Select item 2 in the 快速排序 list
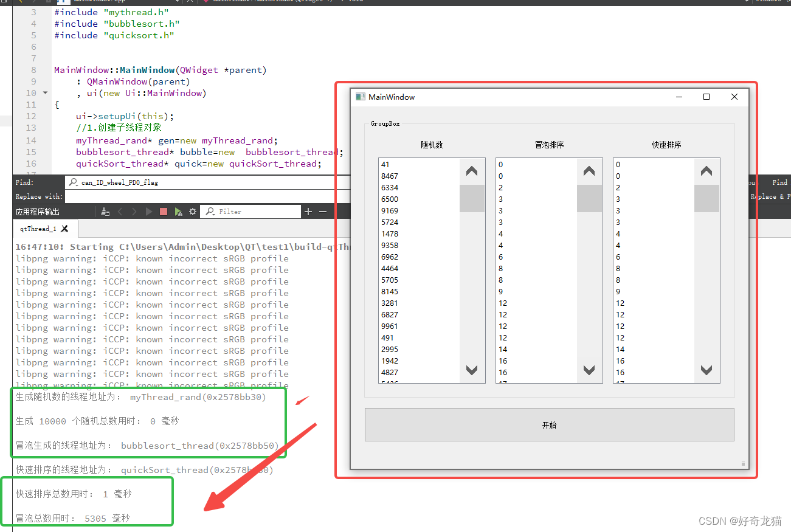The image size is (791, 532). click(618, 187)
